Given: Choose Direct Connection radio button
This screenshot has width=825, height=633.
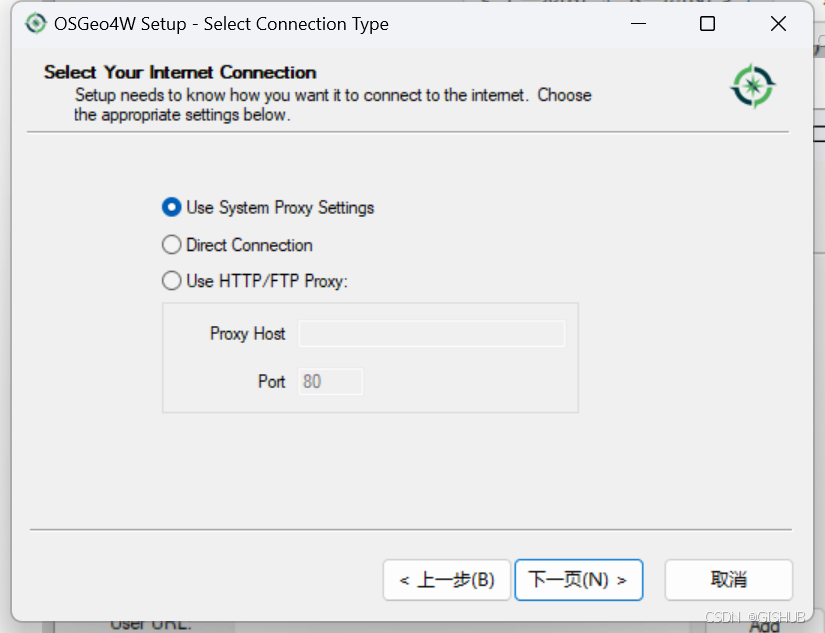Looking at the screenshot, I should (x=172, y=245).
